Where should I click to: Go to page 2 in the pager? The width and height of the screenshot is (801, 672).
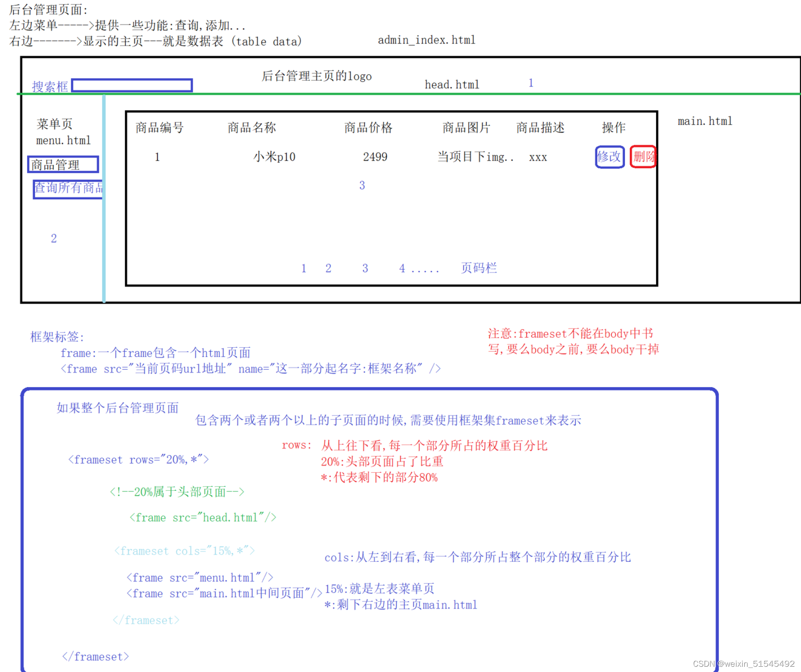(328, 268)
